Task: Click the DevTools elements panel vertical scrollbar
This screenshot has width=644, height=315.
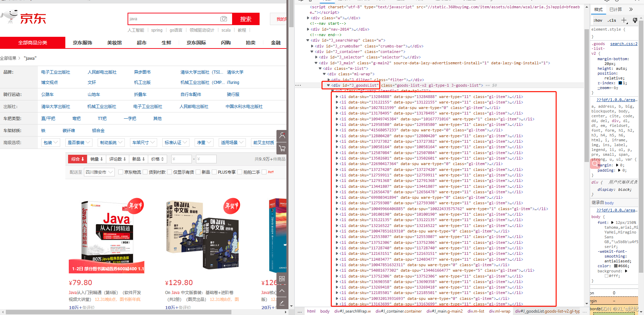Action: [587, 96]
